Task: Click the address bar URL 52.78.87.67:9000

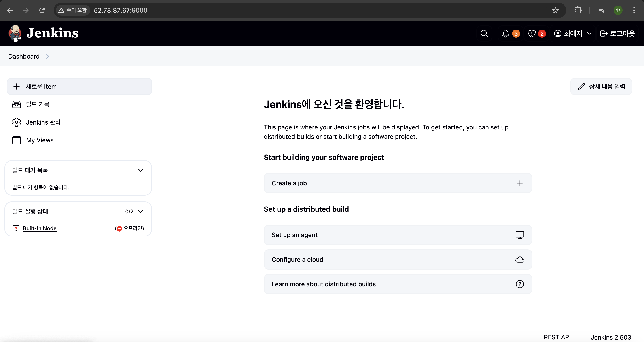Action: 121,10
